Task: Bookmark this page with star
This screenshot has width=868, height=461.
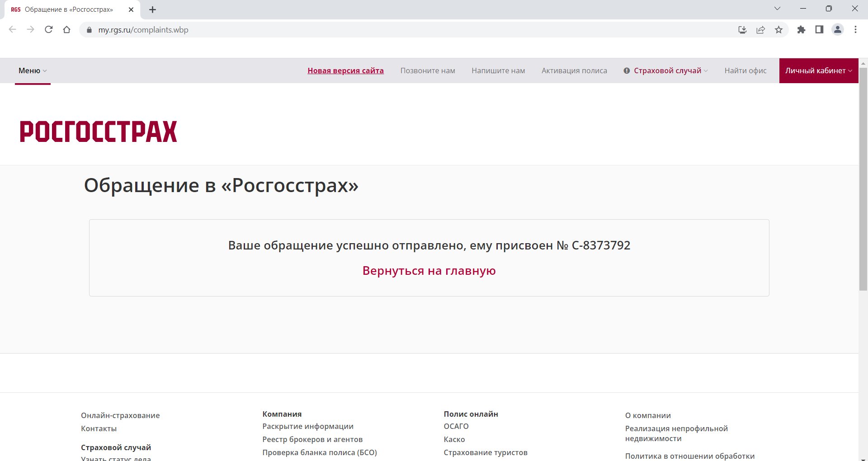Action: [x=778, y=30]
